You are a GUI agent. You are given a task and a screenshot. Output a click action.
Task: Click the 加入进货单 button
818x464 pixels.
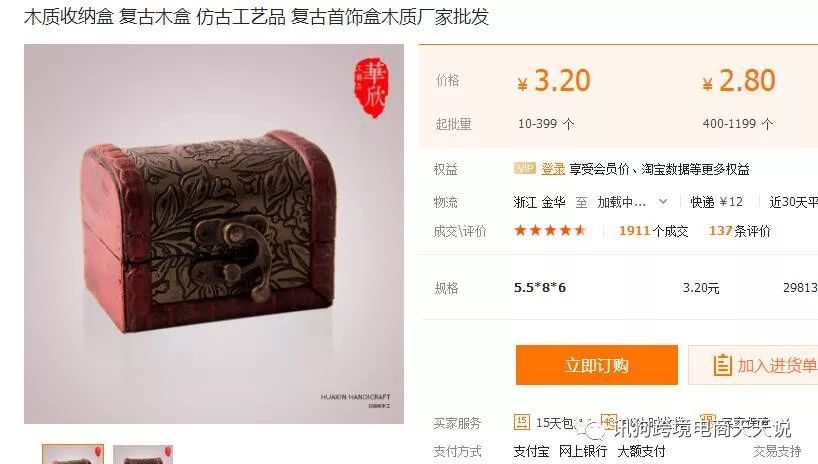(x=753, y=365)
